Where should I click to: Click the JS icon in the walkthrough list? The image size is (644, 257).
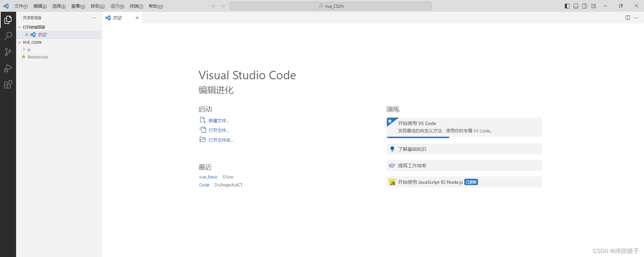(392, 182)
